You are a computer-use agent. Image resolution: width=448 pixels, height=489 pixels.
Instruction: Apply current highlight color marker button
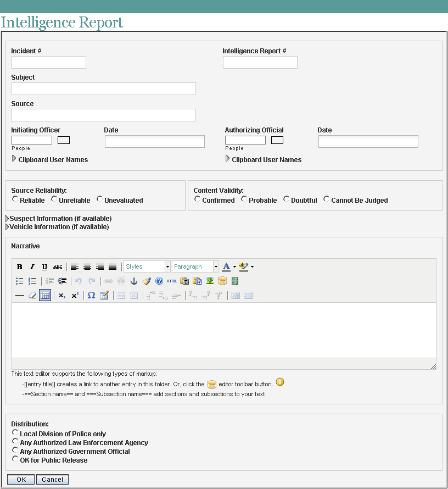click(x=244, y=266)
